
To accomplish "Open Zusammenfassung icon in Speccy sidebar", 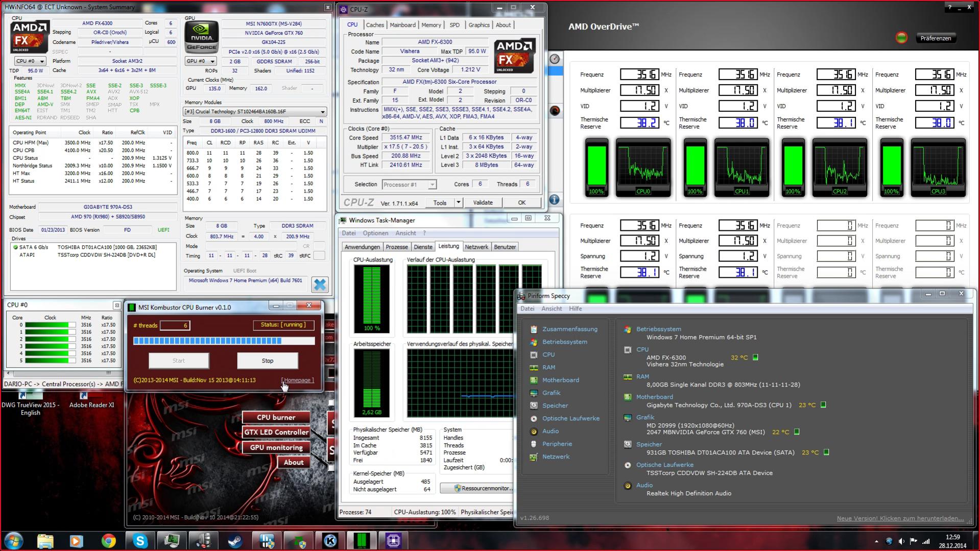I will click(534, 329).
